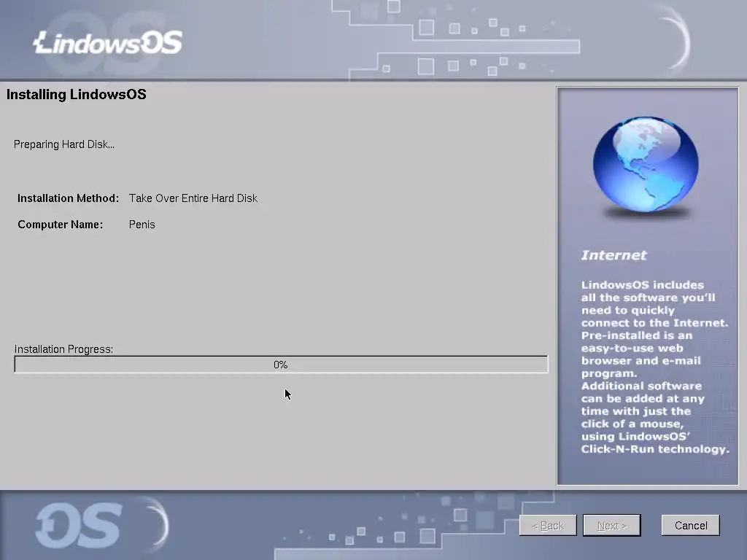
Task: Click the Cancel button
Action: pos(690,525)
